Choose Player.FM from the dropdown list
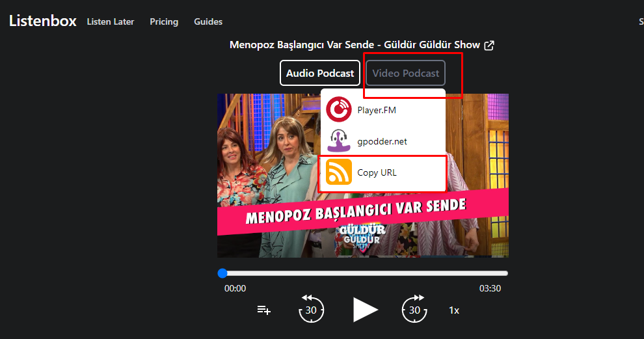644x339 pixels. (382, 110)
